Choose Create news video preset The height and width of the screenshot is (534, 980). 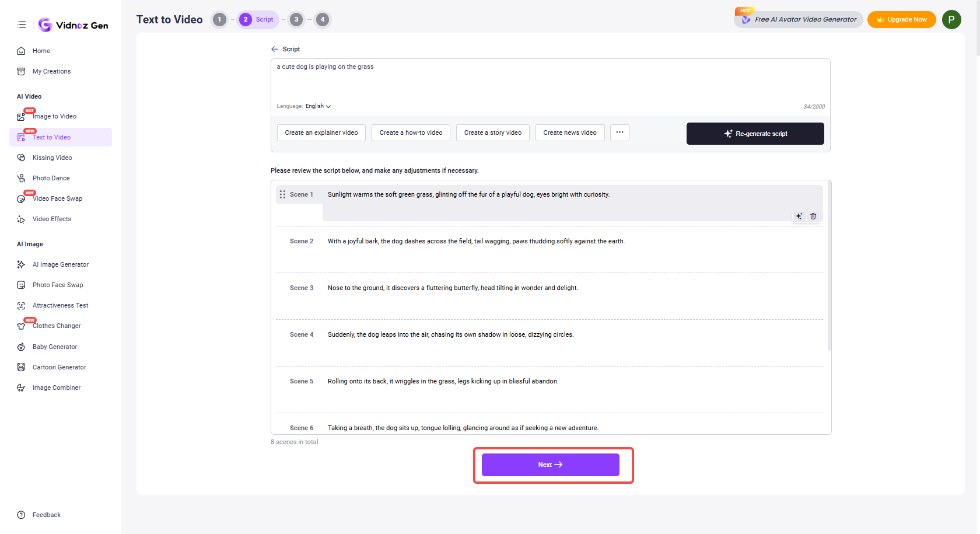(x=570, y=132)
